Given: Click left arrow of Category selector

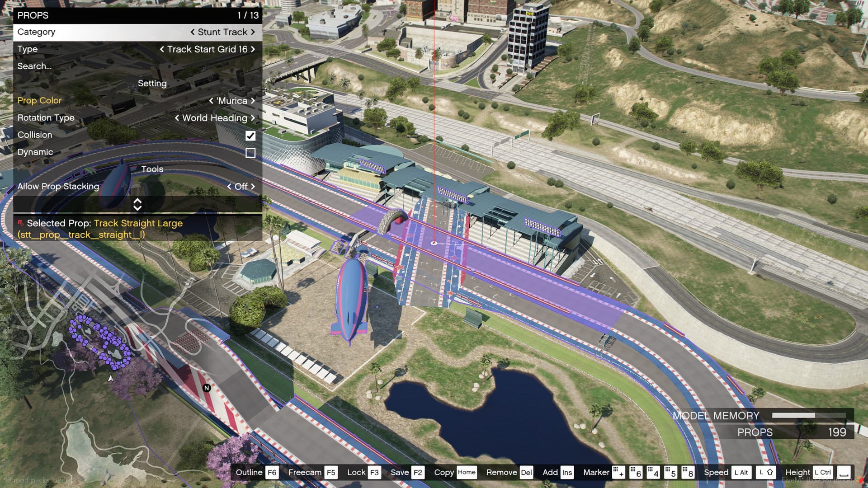Looking at the screenshot, I should click(x=193, y=32).
